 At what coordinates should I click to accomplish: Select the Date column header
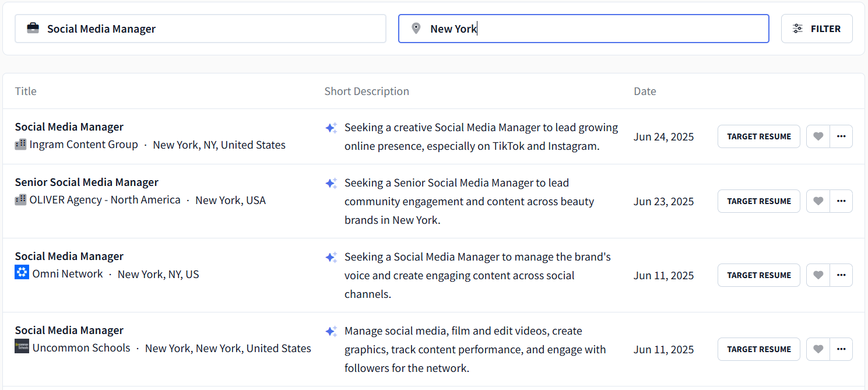coord(645,91)
